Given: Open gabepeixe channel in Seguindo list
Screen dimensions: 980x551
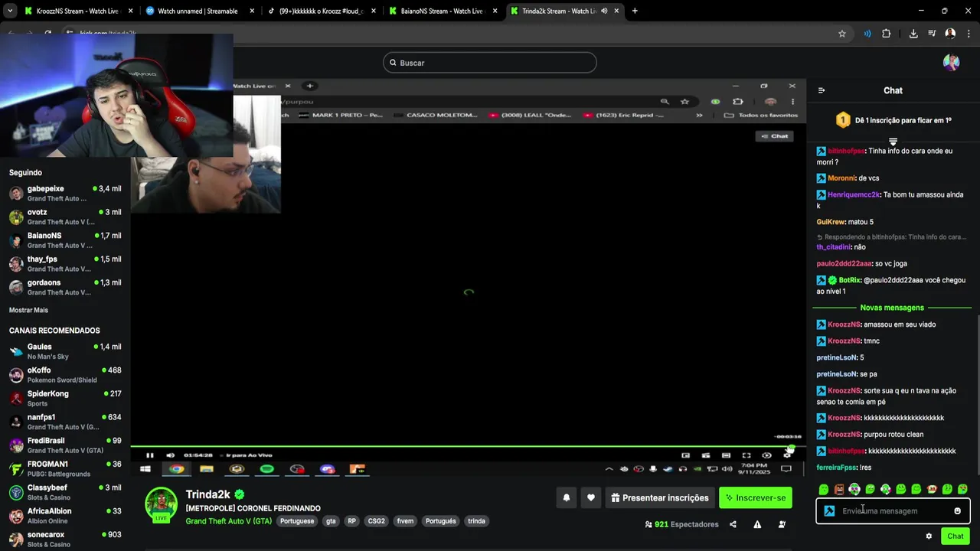Looking at the screenshot, I should (65, 193).
